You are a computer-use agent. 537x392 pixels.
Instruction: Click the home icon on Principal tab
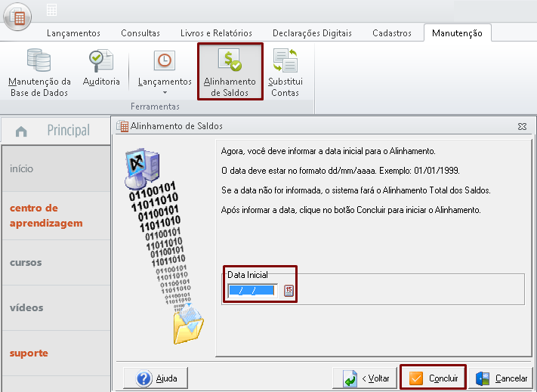pyautogui.click(x=21, y=131)
